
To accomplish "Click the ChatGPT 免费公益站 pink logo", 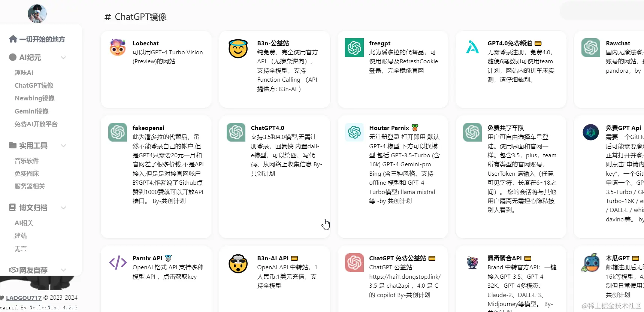I will click(354, 263).
